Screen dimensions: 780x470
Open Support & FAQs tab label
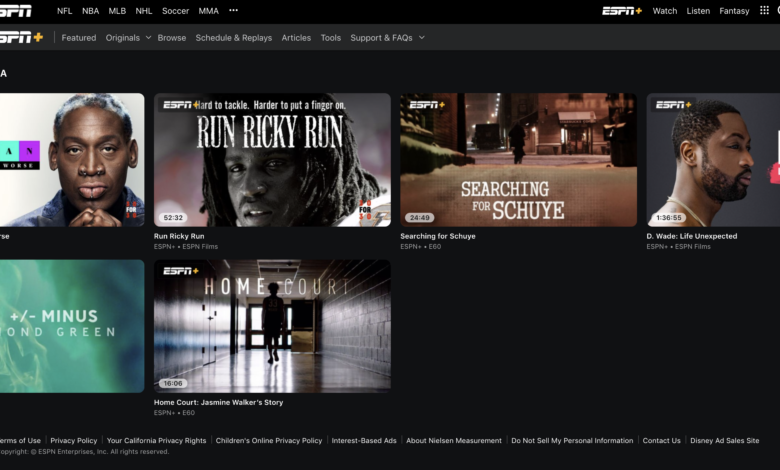381,38
